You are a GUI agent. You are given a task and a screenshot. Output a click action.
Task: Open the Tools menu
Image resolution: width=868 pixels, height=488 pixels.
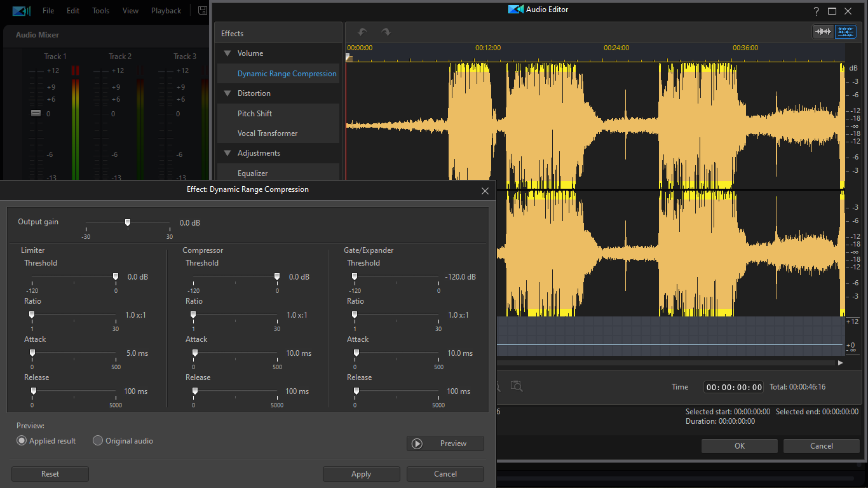[100, 11]
